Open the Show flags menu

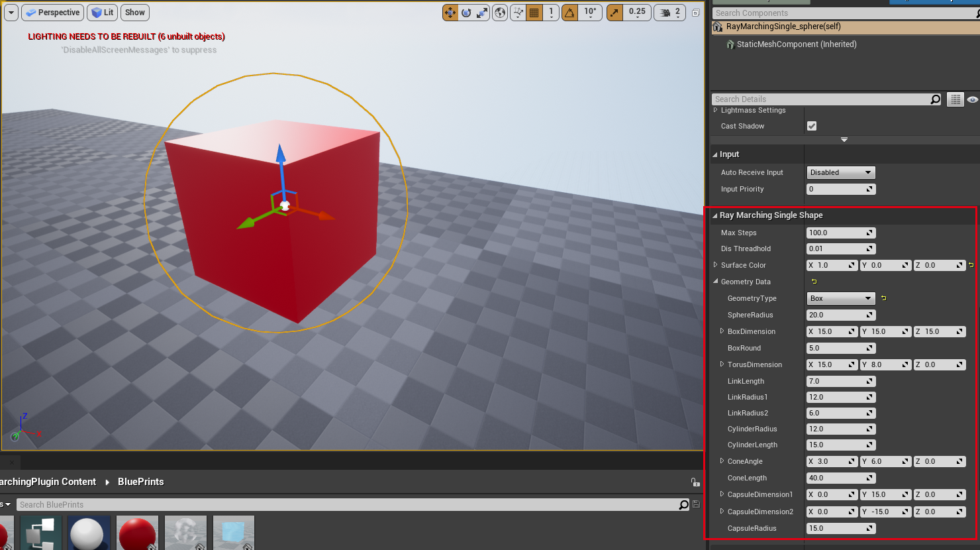[x=135, y=13]
